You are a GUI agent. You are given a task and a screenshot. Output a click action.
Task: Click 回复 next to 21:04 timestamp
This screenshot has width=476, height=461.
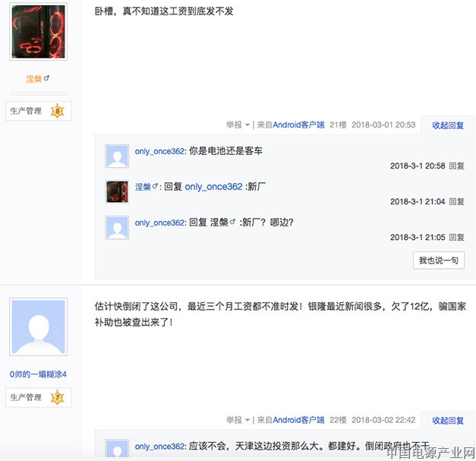(x=456, y=201)
